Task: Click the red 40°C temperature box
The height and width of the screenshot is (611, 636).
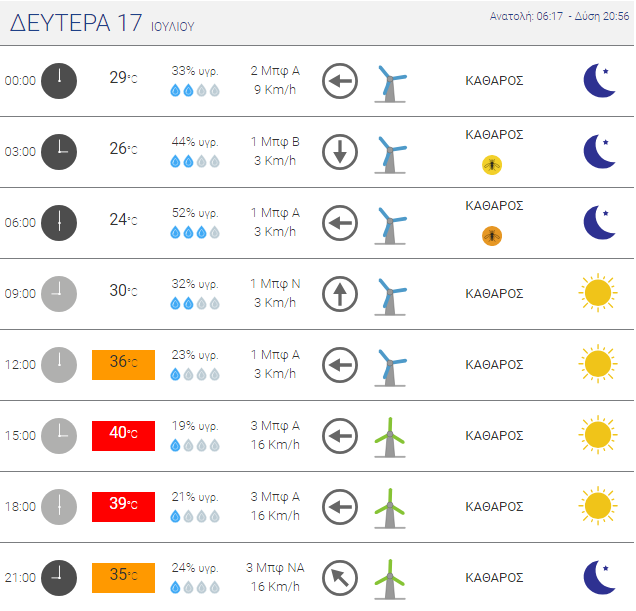Action: coord(123,436)
